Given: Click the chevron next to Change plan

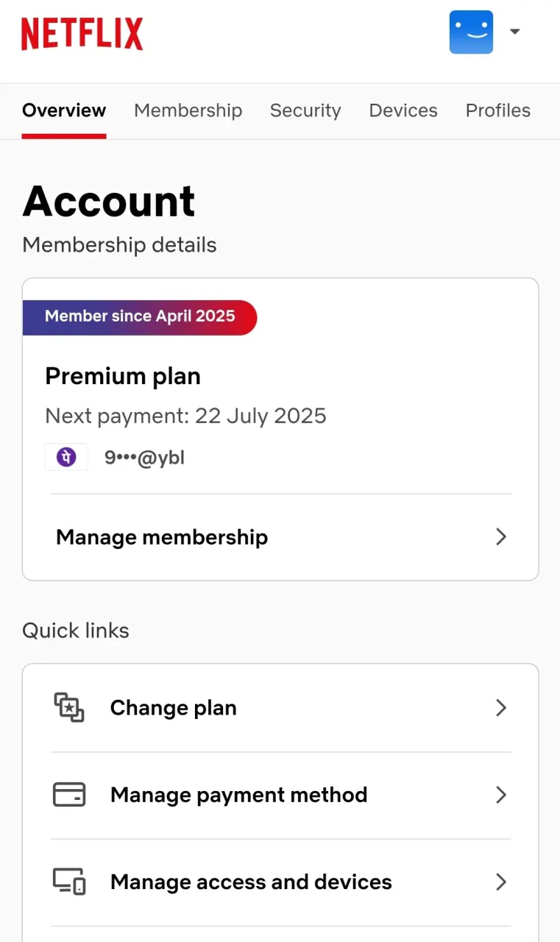Looking at the screenshot, I should click(501, 708).
